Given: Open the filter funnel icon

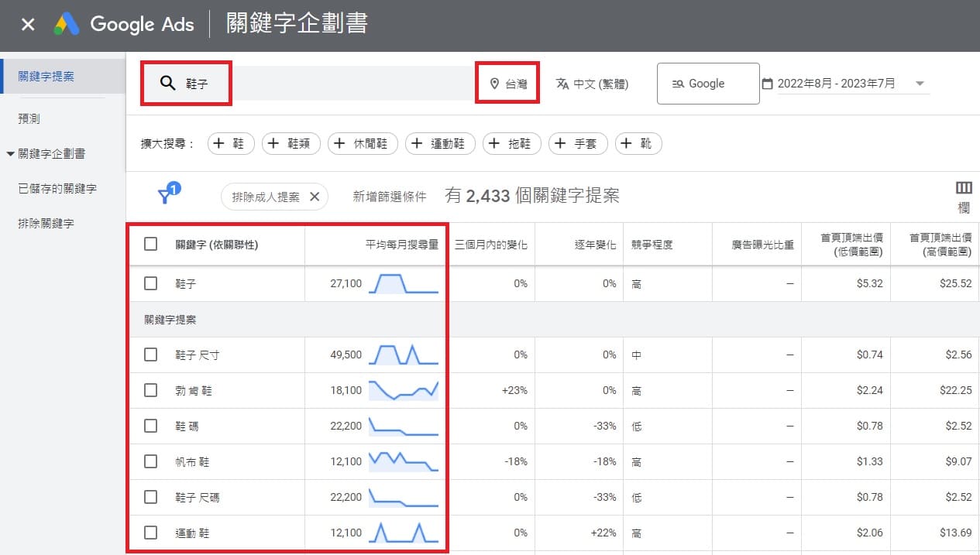Looking at the screenshot, I should [167, 194].
